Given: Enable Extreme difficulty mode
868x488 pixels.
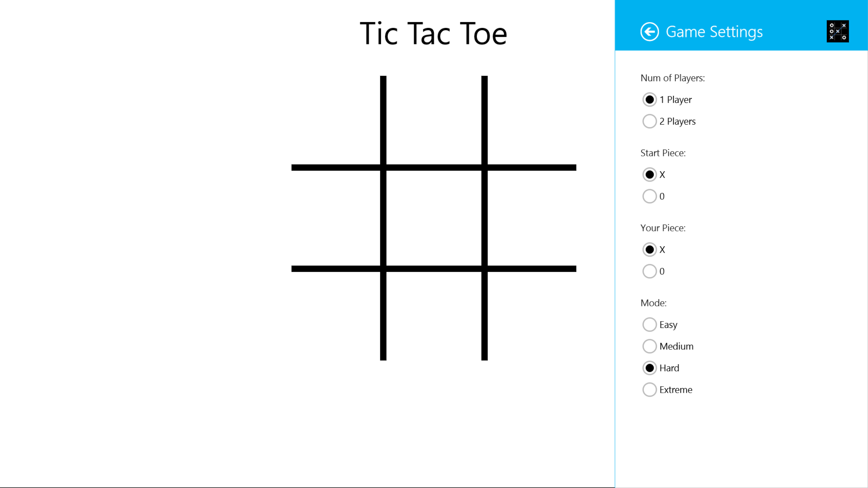Looking at the screenshot, I should point(649,389).
